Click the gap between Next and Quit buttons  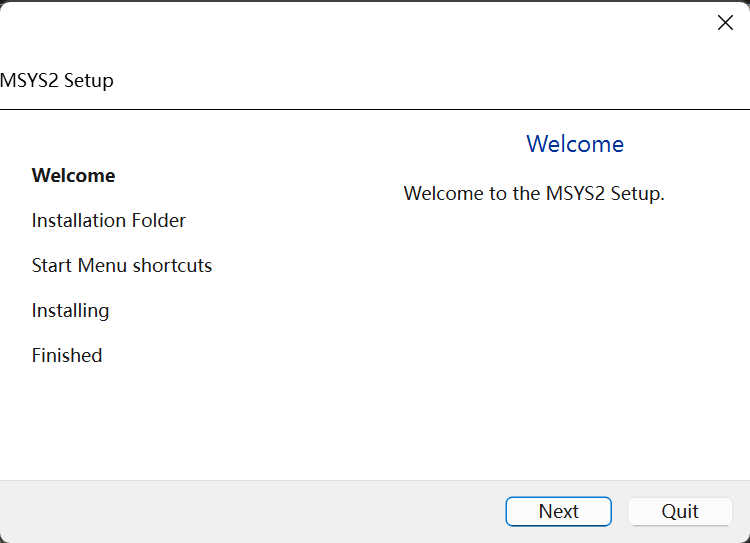(620, 511)
